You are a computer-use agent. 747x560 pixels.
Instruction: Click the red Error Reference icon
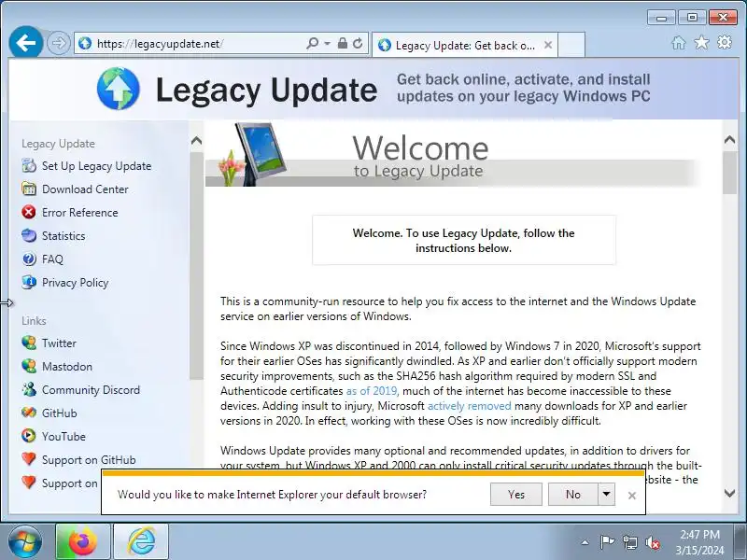pos(29,212)
